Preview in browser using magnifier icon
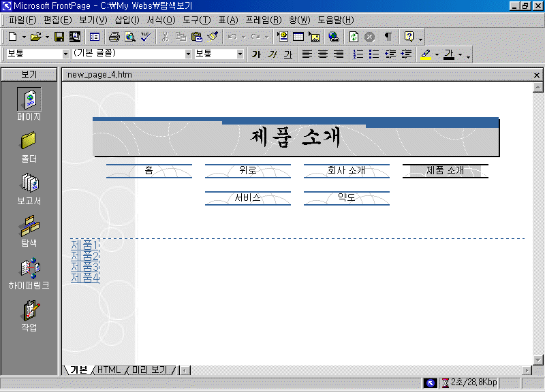This screenshot has height=392, width=545. [130, 37]
